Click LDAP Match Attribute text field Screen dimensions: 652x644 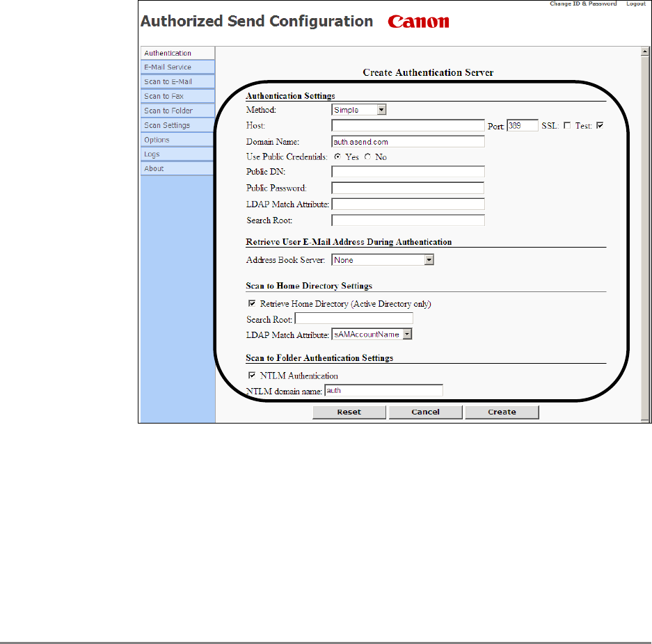tap(408, 204)
